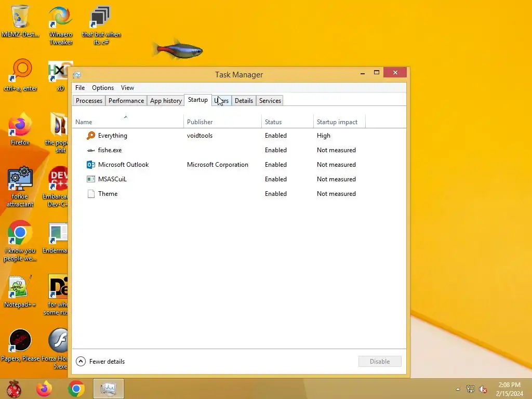Viewport: 532px width, 399px height.
Task: Sort by the Publisher column header
Action: [222, 122]
